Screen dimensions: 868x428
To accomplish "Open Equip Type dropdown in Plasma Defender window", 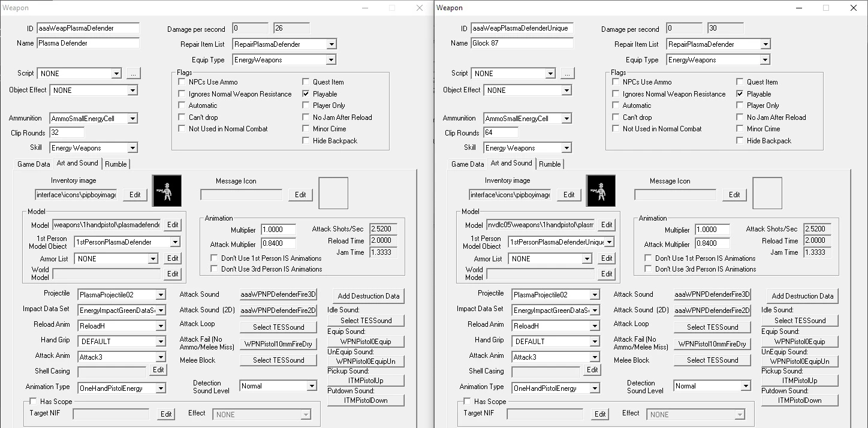I will tap(331, 60).
